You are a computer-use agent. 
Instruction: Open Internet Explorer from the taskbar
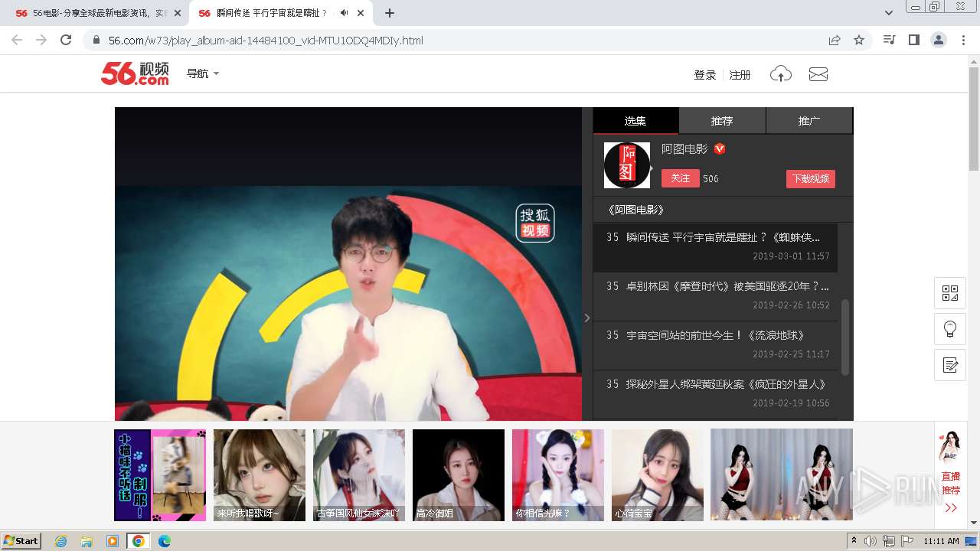(61, 541)
